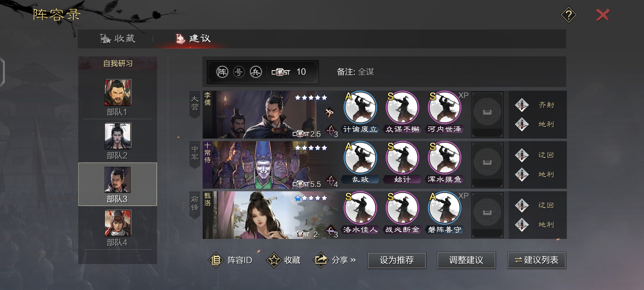The height and width of the screenshot is (290, 644).
Task: Click the archer range icon on 甄洛 card
Action: pyautogui.click(x=332, y=231)
